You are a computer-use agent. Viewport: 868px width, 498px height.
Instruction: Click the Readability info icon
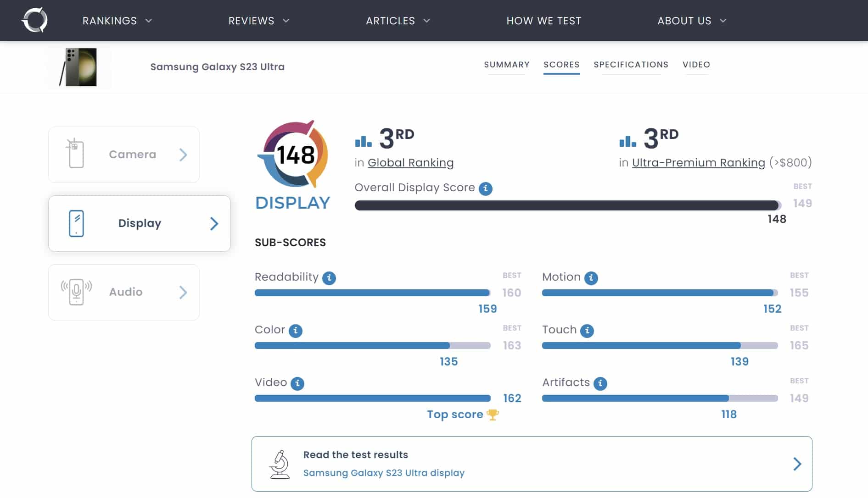click(x=329, y=278)
